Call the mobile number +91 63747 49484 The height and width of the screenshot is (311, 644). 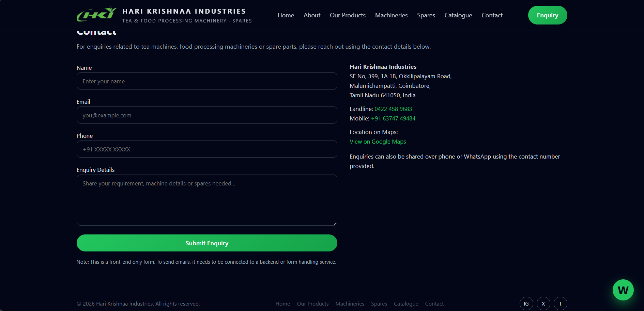click(x=393, y=118)
